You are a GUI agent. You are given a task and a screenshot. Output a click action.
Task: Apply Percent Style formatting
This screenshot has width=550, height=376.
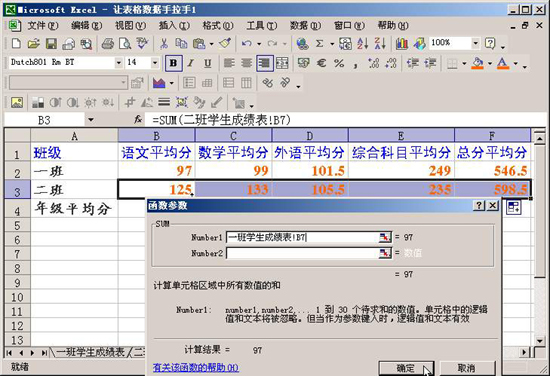[339, 63]
